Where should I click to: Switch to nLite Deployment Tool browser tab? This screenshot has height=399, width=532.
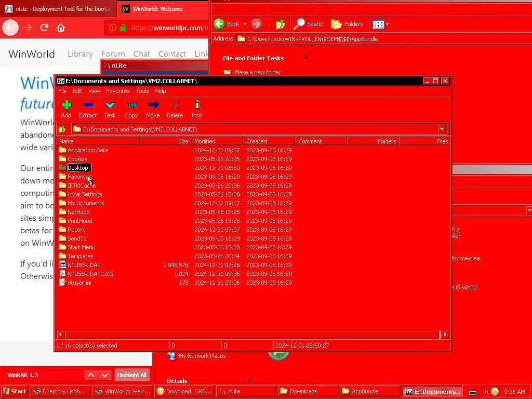point(58,9)
